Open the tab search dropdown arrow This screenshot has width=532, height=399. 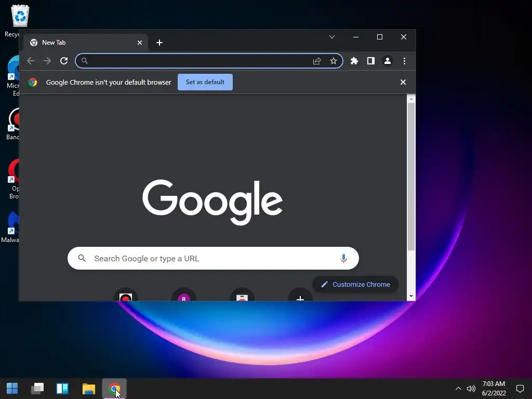click(x=332, y=37)
